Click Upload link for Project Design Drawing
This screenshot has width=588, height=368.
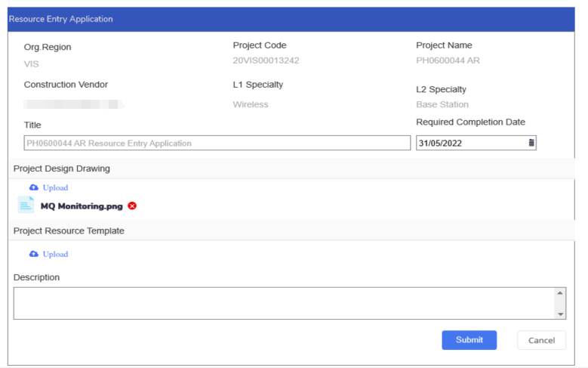tap(55, 187)
